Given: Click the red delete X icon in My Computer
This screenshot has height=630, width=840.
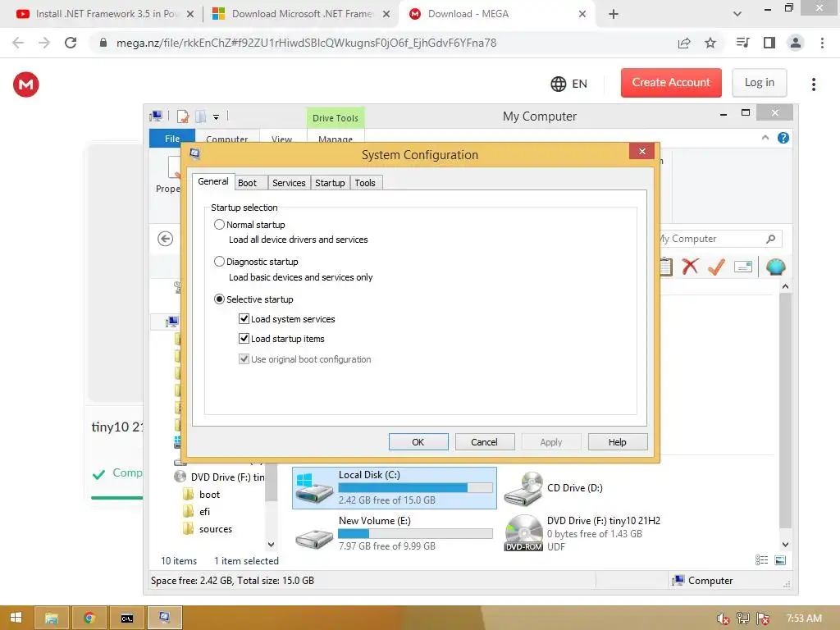Looking at the screenshot, I should coord(690,267).
